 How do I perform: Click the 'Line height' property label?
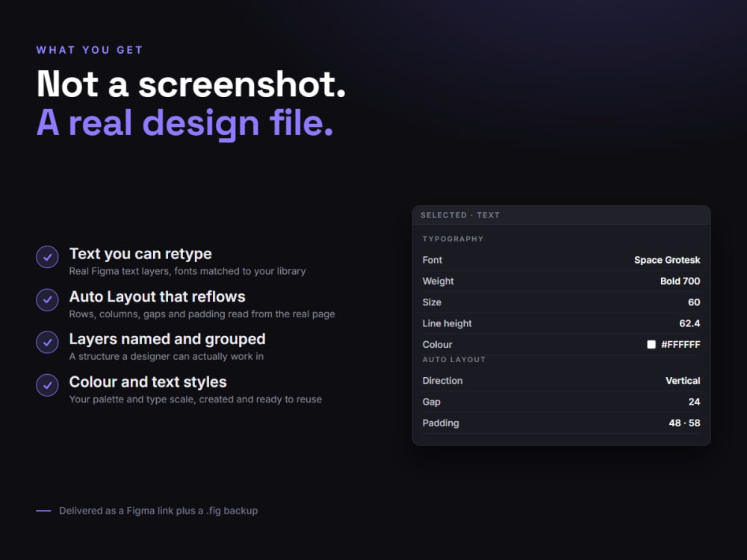click(x=447, y=323)
